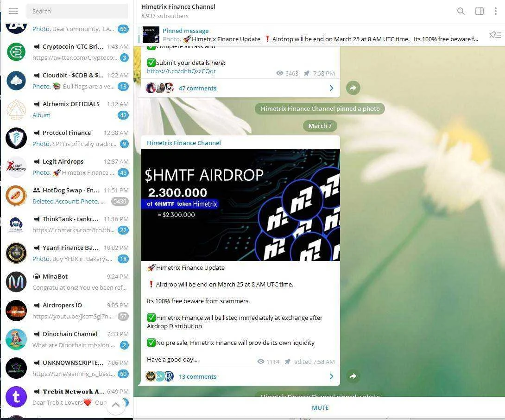505x420 pixels.
Task: Click commenter avatars beside 13 comments
Action: 160,376
